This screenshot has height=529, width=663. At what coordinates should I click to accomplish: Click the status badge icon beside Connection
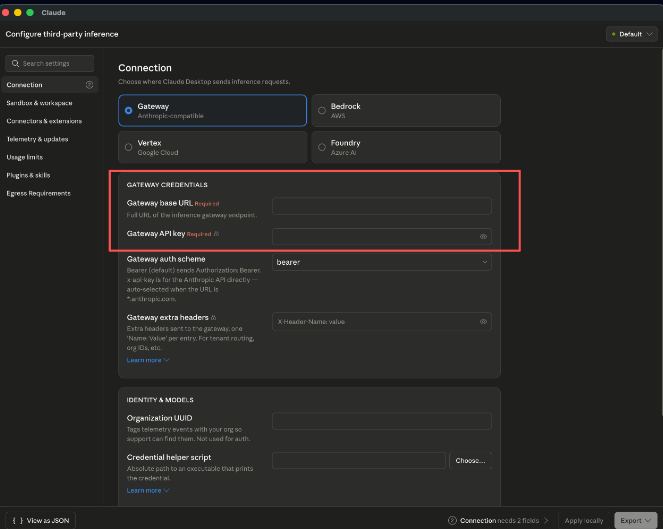click(x=89, y=85)
